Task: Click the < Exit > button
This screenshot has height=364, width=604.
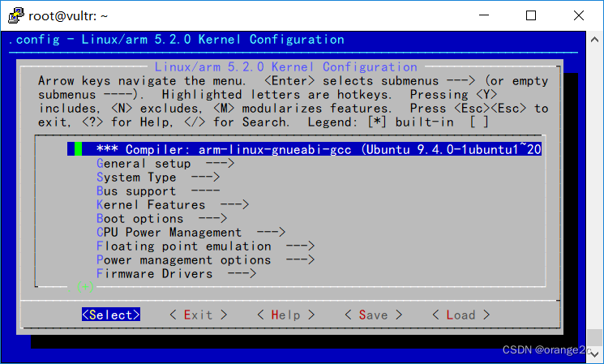Action: 199,315
